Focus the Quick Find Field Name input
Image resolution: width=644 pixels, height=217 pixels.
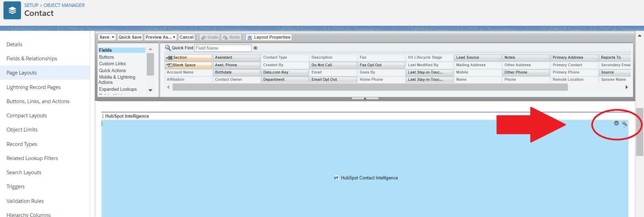(x=223, y=48)
